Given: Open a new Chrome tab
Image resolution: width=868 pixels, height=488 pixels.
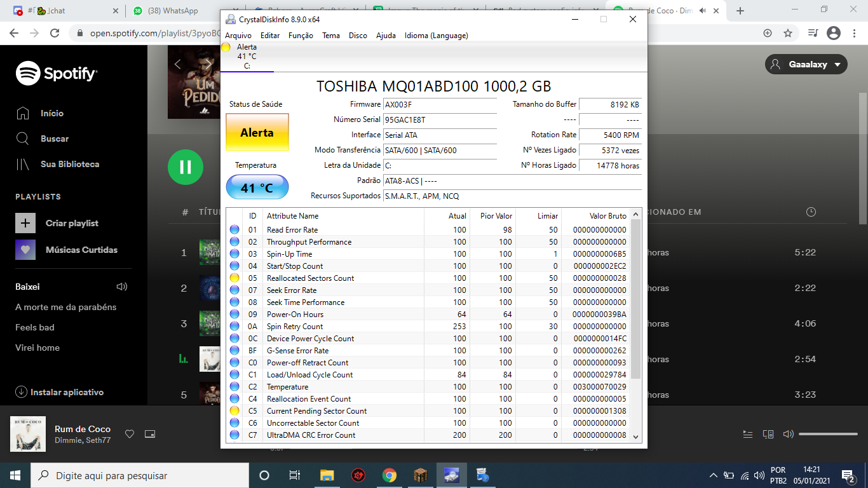Looking at the screenshot, I should tap(740, 11).
